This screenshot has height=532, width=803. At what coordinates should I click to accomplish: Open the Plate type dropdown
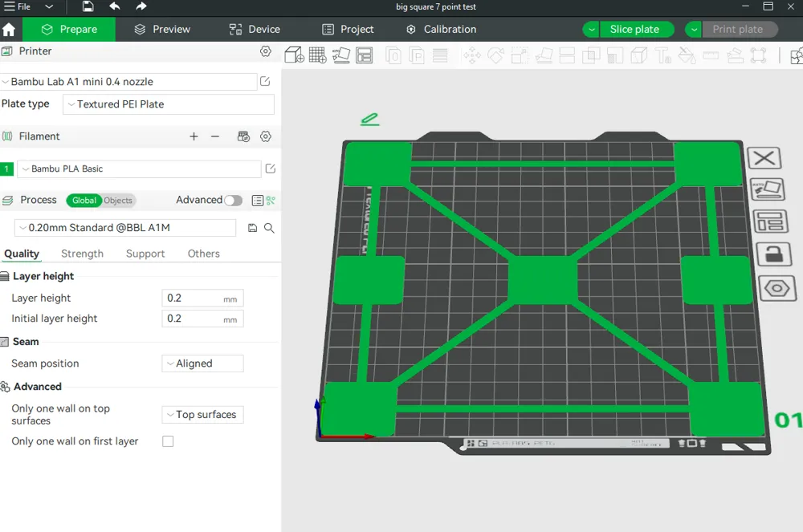coord(168,104)
